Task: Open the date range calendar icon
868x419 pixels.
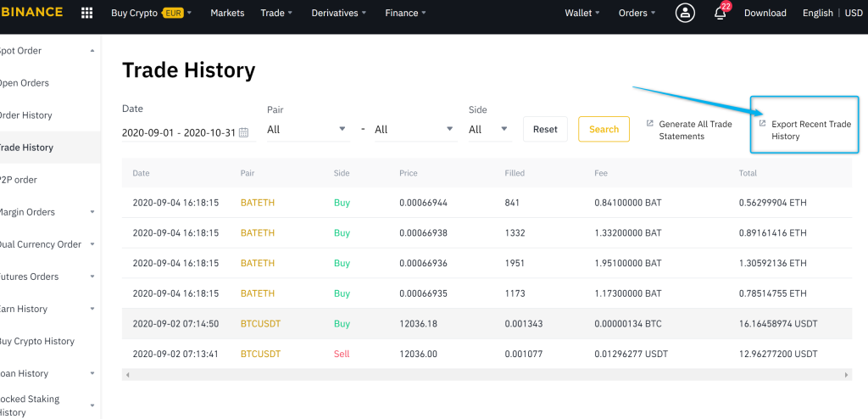Action: pyautogui.click(x=243, y=133)
